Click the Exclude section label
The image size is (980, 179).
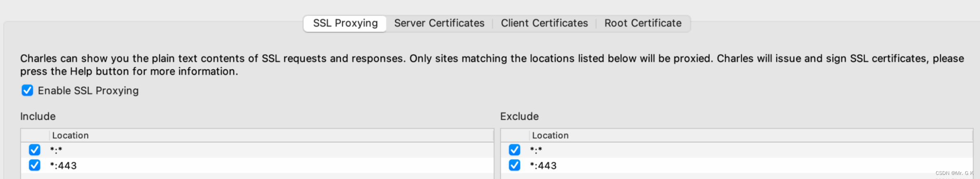520,116
